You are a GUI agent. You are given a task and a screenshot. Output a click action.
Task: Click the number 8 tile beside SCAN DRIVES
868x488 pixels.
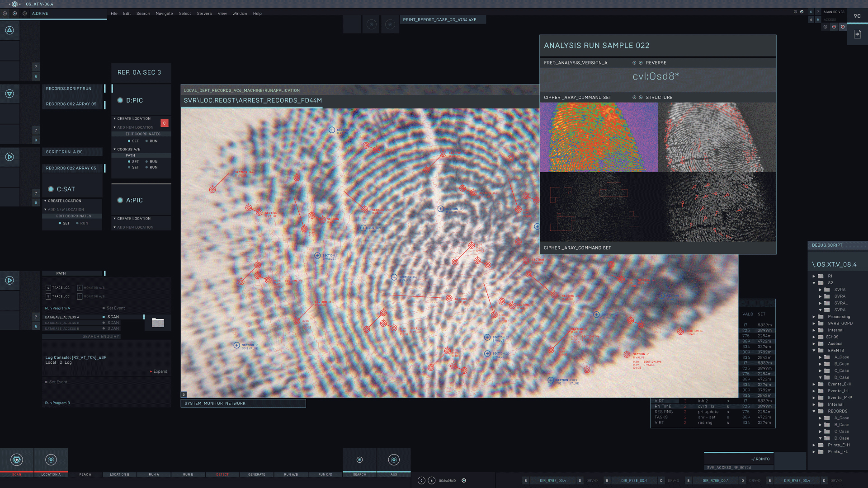pyautogui.click(x=818, y=19)
